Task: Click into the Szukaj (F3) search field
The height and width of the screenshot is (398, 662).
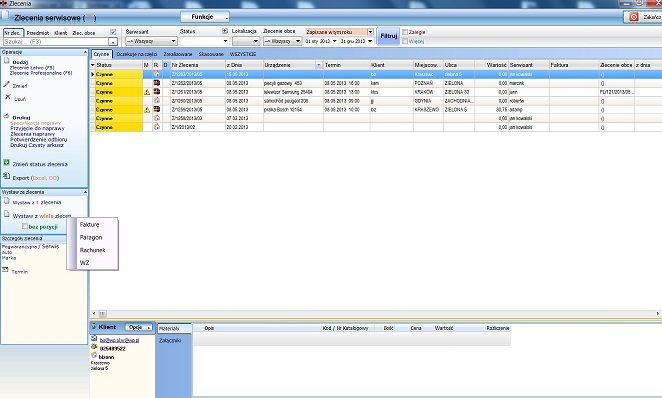Action: pyautogui.click(x=56, y=42)
